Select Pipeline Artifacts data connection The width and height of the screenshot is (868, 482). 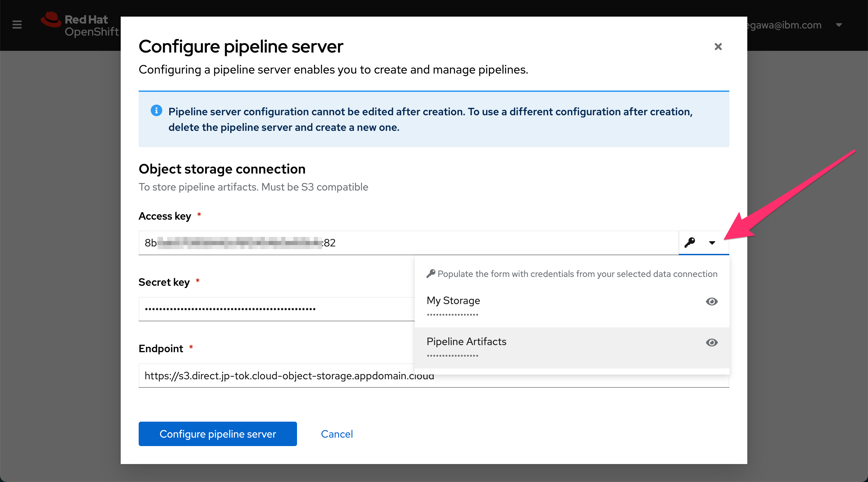pyautogui.click(x=467, y=342)
